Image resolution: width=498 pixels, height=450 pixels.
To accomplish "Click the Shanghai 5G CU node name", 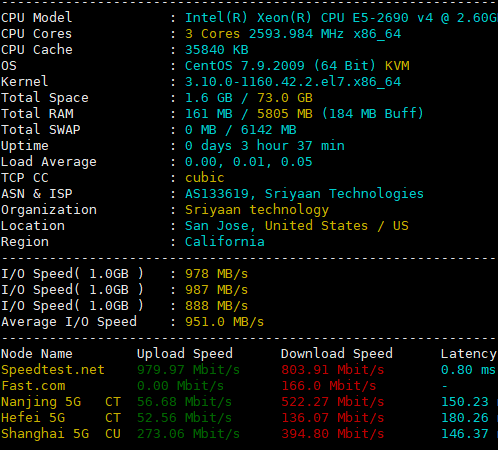I will [61, 434].
